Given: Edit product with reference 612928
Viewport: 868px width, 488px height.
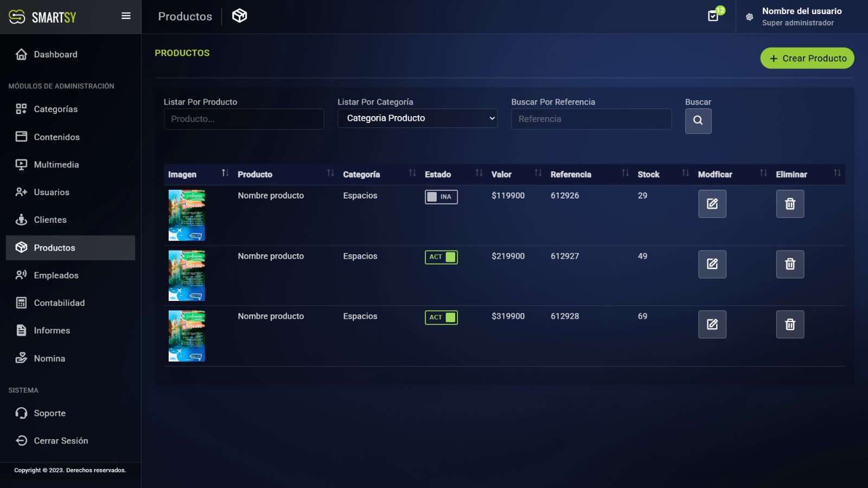Looking at the screenshot, I should tap(712, 324).
